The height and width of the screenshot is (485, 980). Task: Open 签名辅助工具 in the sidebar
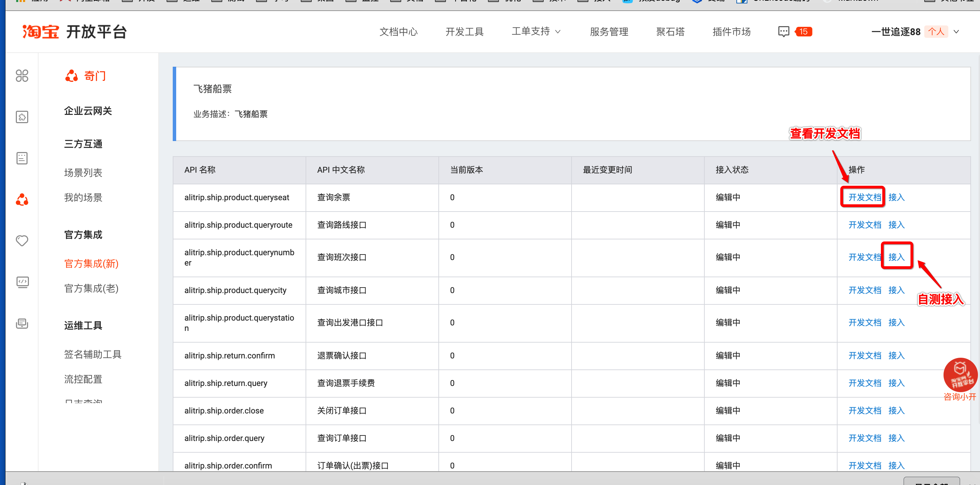point(93,354)
